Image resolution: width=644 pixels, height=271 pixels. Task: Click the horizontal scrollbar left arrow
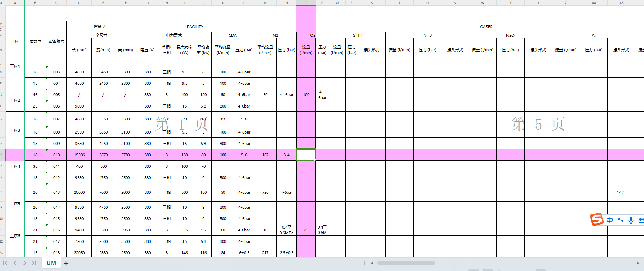pyautogui.click(x=372, y=263)
